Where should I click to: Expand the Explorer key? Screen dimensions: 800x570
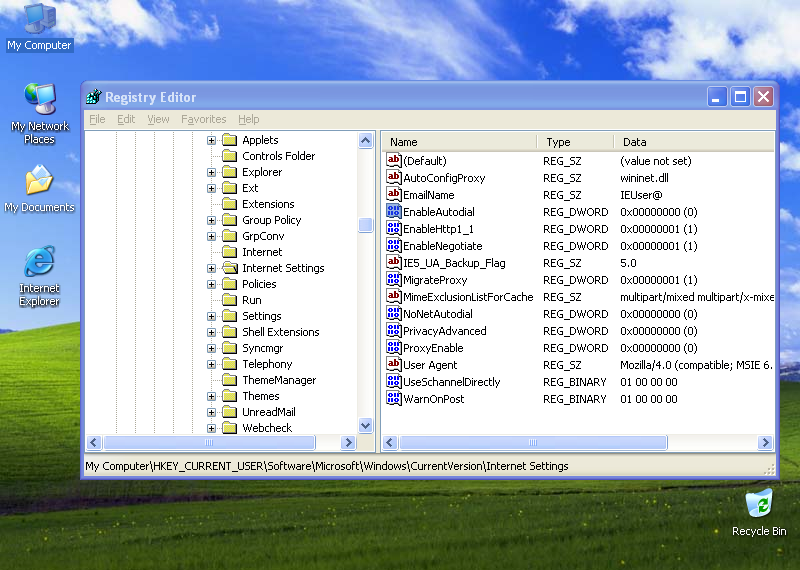coord(211,172)
